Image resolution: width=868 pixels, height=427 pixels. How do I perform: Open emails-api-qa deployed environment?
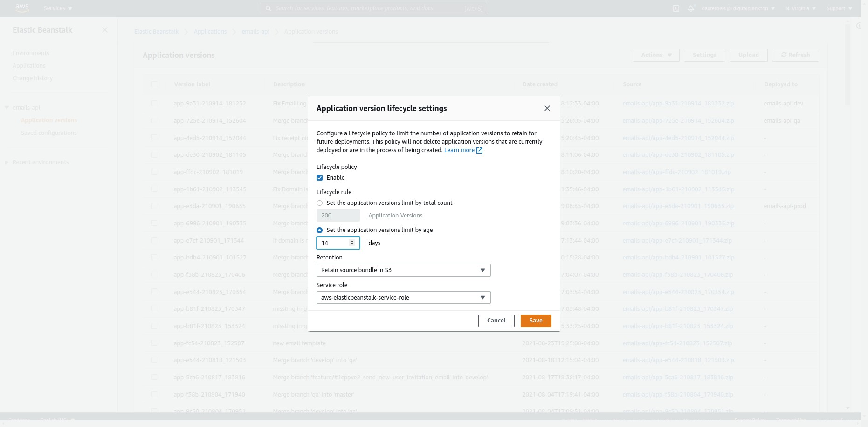coord(782,121)
